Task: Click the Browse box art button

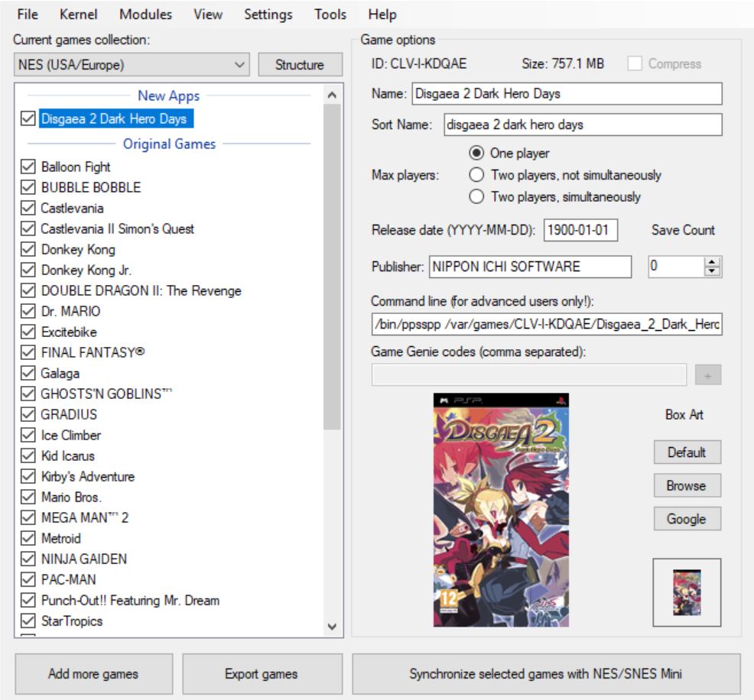Action: point(687,486)
